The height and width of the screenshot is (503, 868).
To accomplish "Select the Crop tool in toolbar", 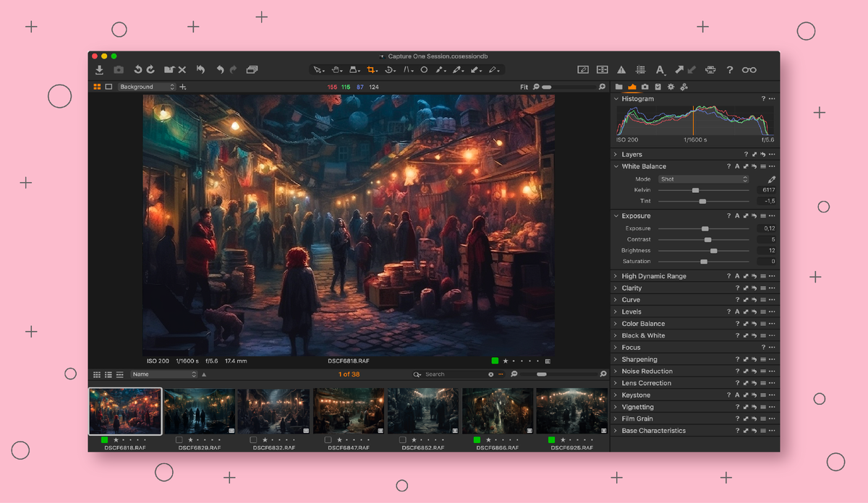I will pos(371,70).
